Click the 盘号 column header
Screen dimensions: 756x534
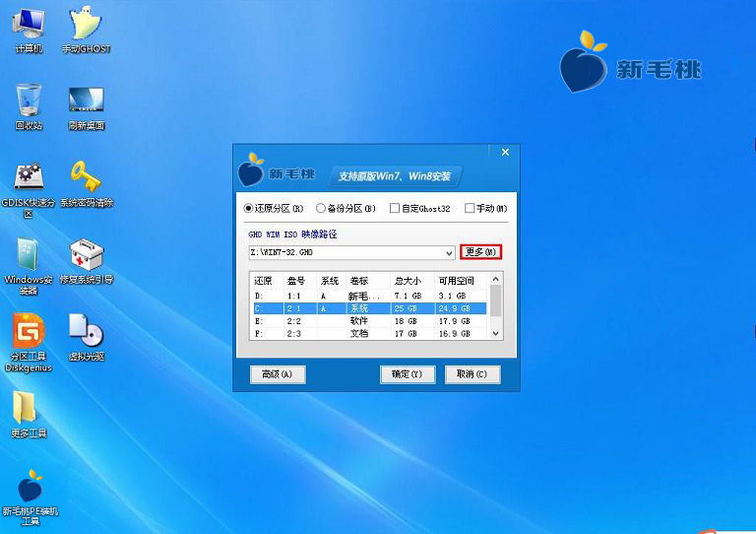point(299,281)
